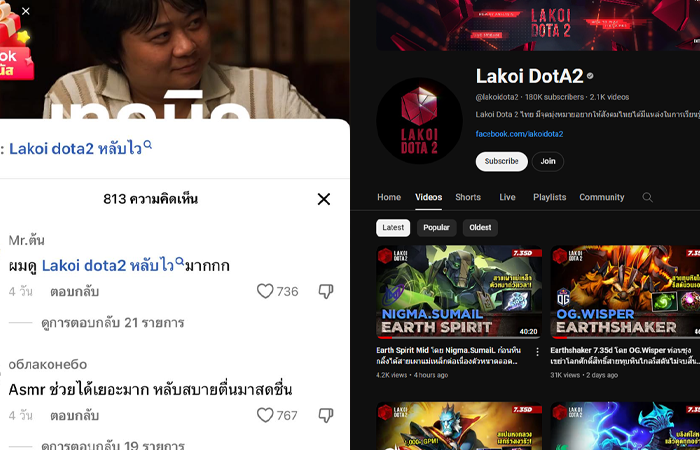Expand 19 replies under Asmr comment
Image resolution: width=700 pixels, height=450 pixels.
pos(112,445)
